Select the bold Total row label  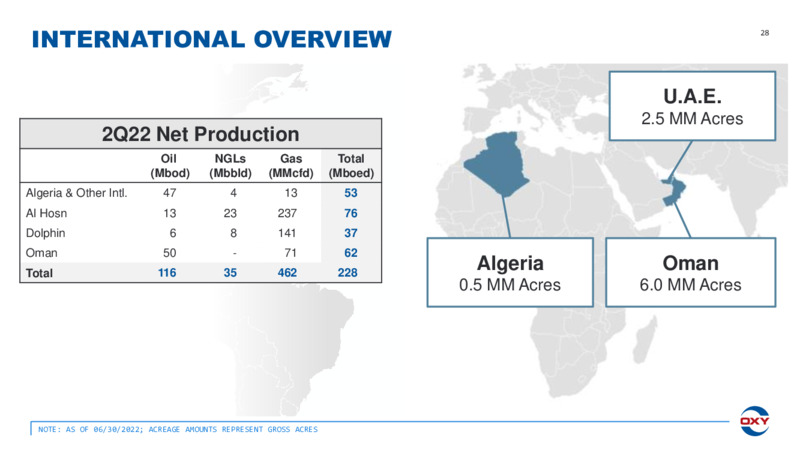[39, 273]
